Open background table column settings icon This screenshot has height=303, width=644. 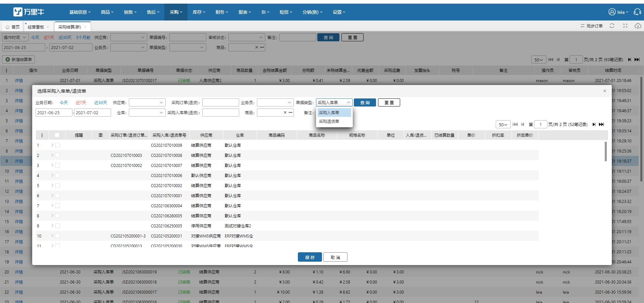(x=6, y=71)
